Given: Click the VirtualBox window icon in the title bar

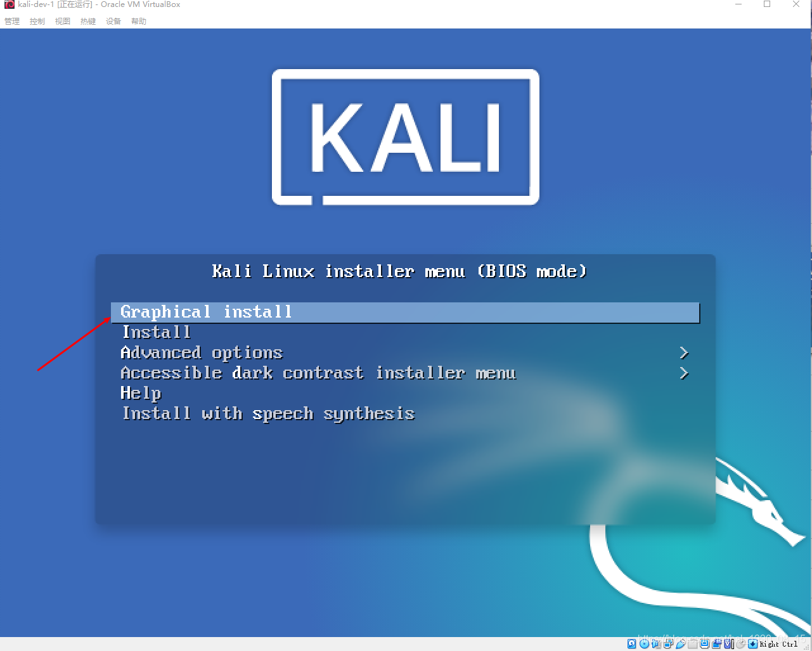Looking at the screenshot, I should point(9,4).
